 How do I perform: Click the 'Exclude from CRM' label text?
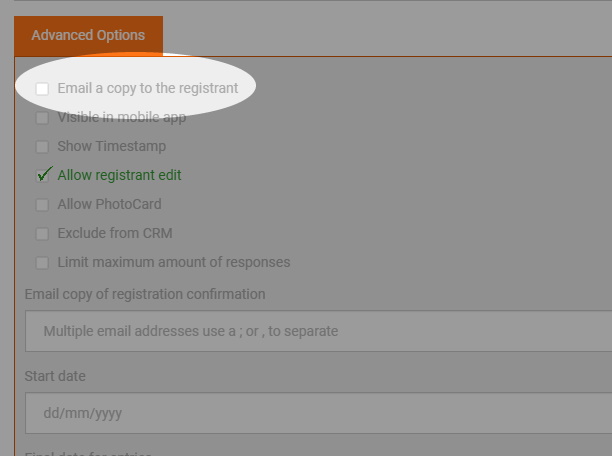coord(115,233)
